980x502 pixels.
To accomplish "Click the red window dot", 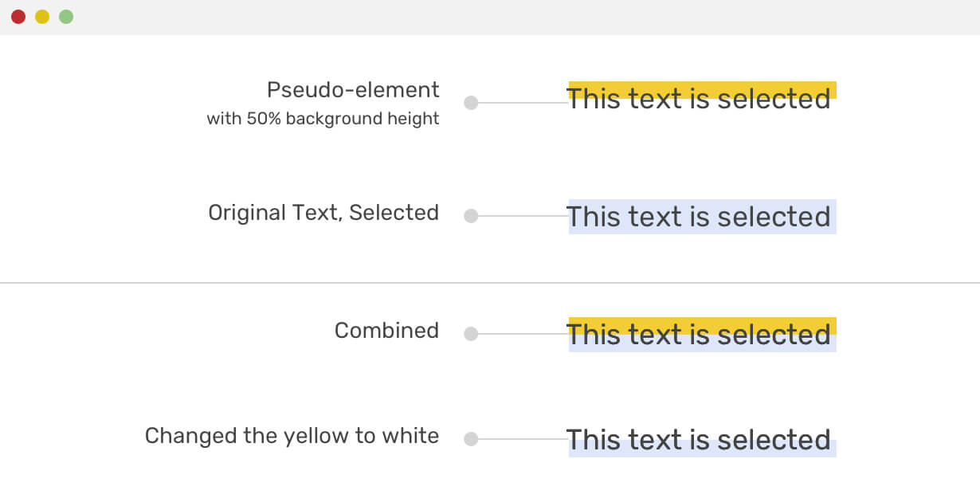I will 18,17.
